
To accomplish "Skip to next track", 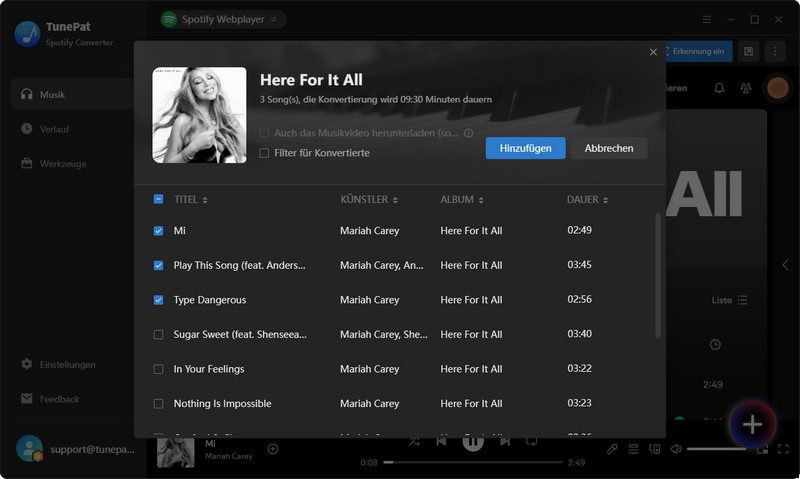I will coord(505,441).
